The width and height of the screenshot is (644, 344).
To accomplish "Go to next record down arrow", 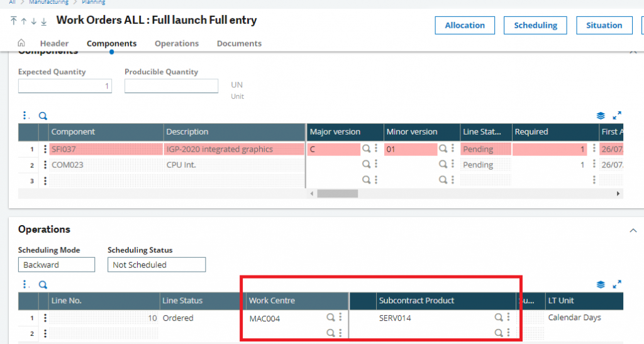I will (34, 21).
